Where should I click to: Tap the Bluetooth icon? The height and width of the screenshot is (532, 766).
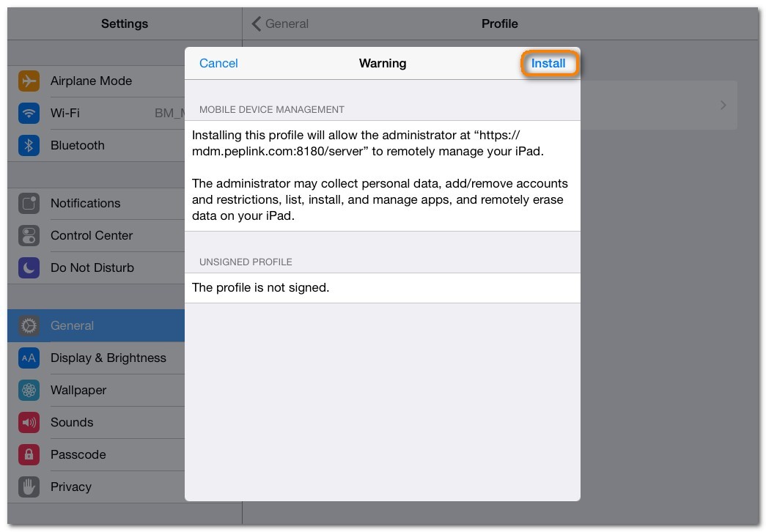tap(29, 146)
